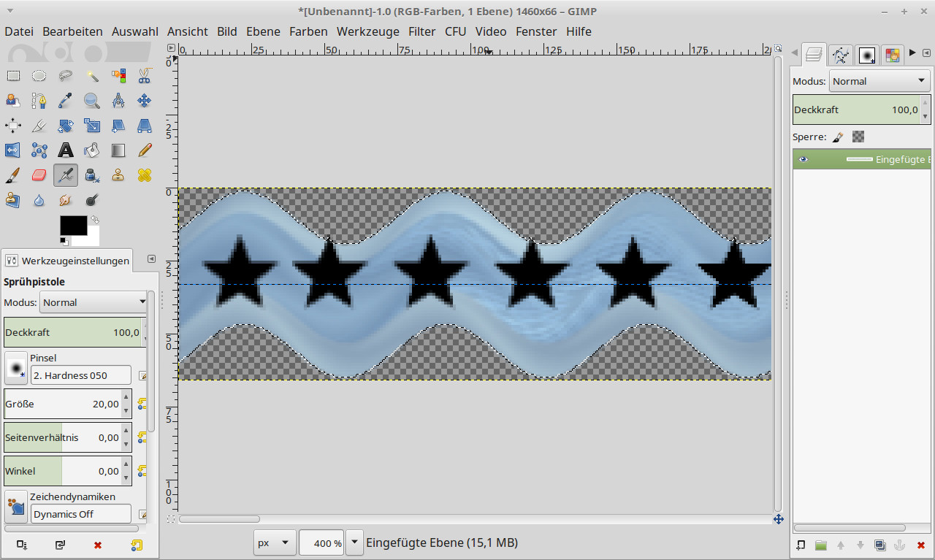Viewport: 935px width, 560px height.
Task: Pick the Bucket Fill tool
Action: click(92, 150)
